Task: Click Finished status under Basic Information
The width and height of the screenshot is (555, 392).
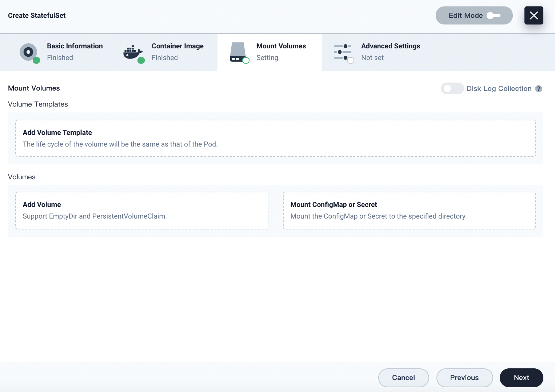Action: (x=60, y=58)
